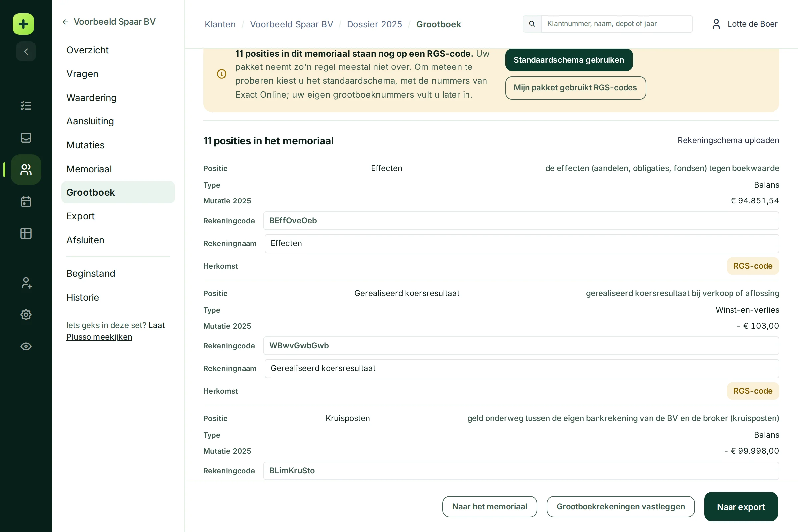The width and height of the screenshot is (798, 532).
Task: Click Standaardschema gebruiken button
Action: pyautogui.click(x=569, y=60)
